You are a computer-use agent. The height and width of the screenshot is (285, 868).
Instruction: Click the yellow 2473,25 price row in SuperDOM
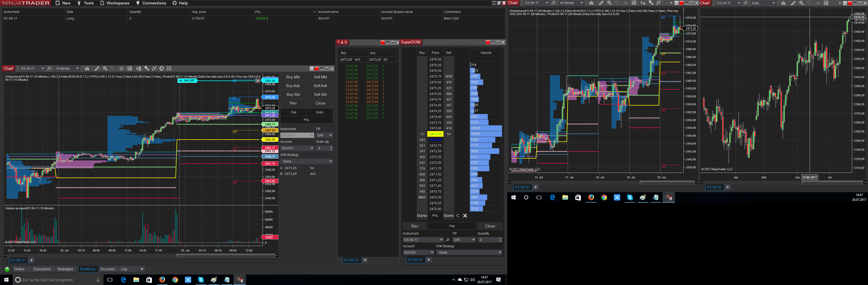coord(435,134)
